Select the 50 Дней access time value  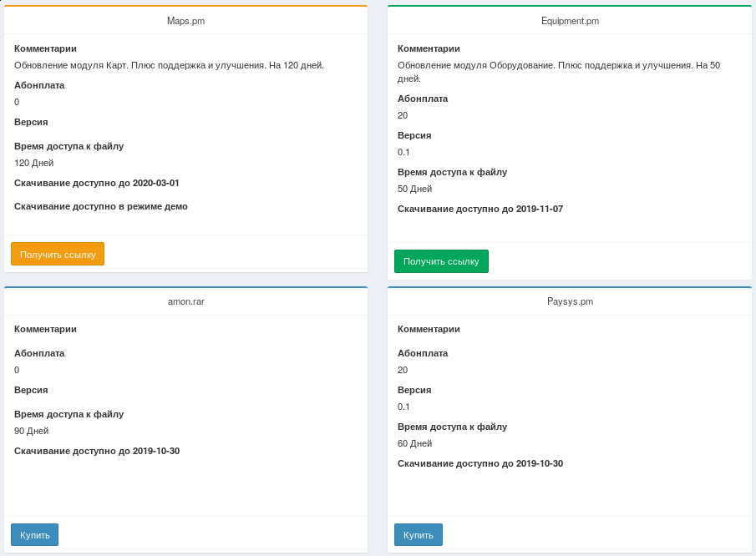414,189
